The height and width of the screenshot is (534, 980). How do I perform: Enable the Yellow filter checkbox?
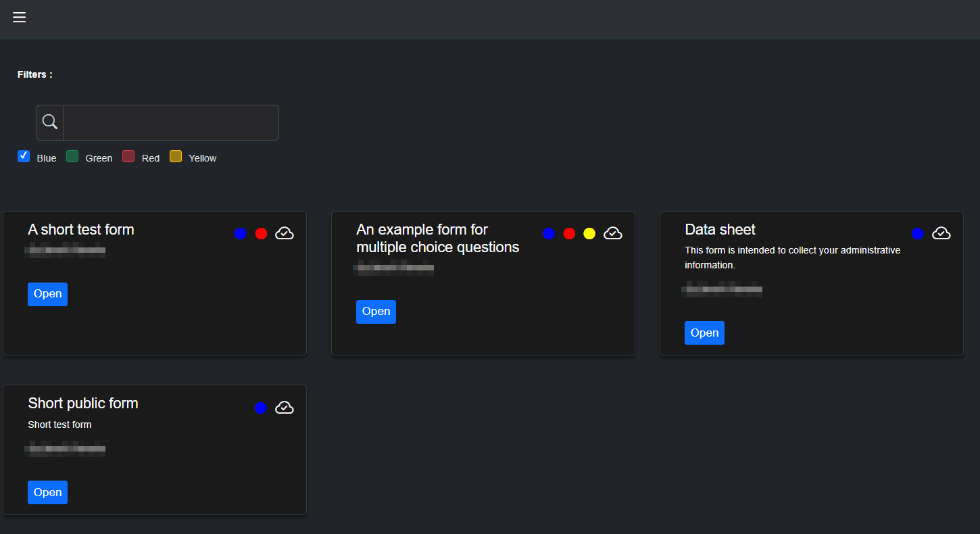(x=176, y=156)
